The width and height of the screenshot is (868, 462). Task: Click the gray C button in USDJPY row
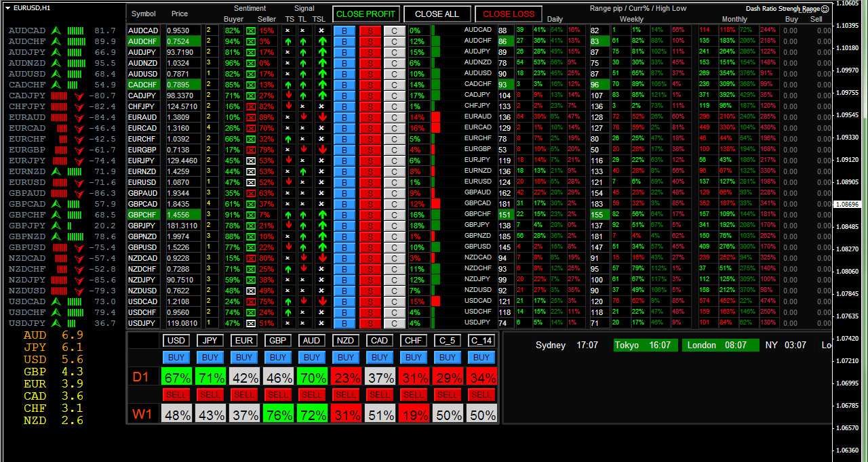click(x=394, y=324)
